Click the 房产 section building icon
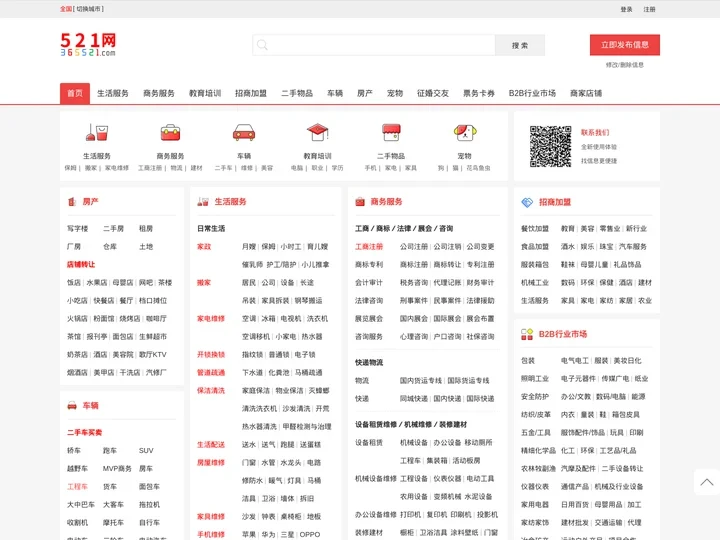The height and width of the screenshot is (540, 720). pyautogui.click(x=72, y=202)
